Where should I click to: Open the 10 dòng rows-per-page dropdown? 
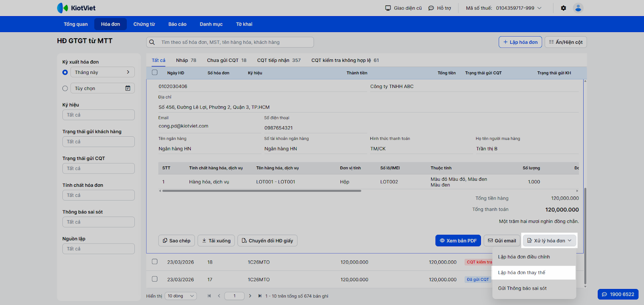[x=181, y=296]
